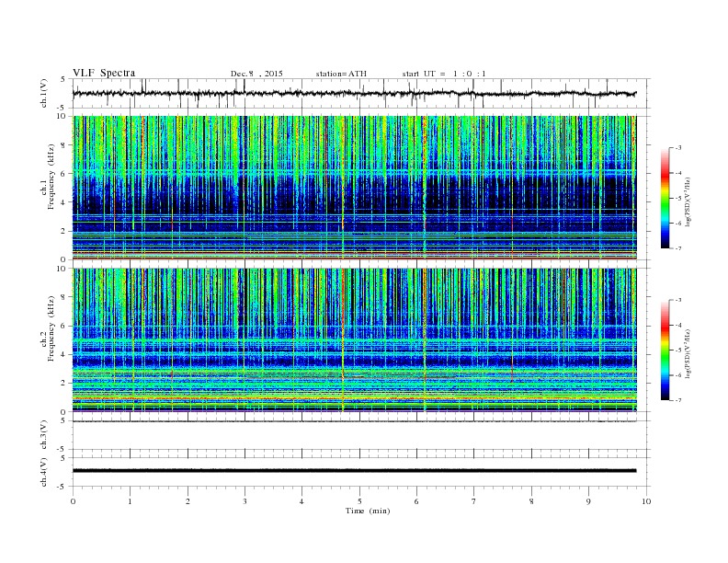
Task: Click the time axis tick label "3"
Action: [245, 501]
